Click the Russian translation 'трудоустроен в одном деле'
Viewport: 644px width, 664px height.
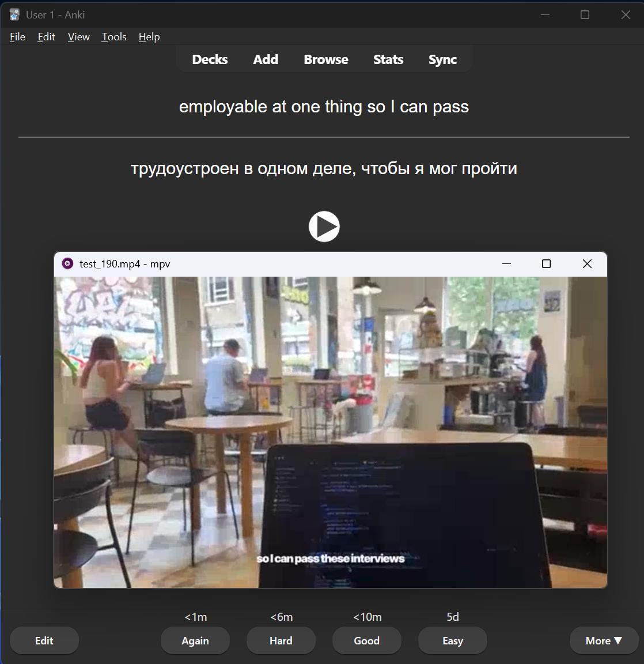[x=241, y=168]
